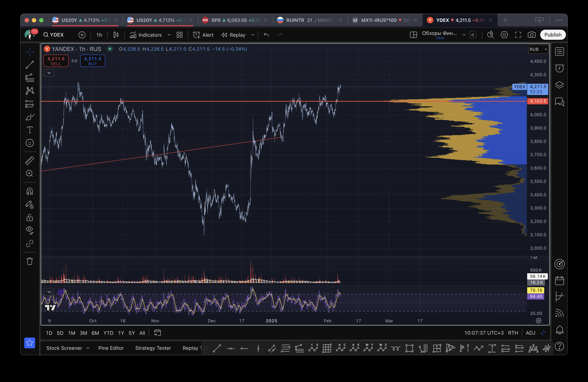Undo the last chart action
This screenshot has height=382, width=588.
click(x=266, y=35)
